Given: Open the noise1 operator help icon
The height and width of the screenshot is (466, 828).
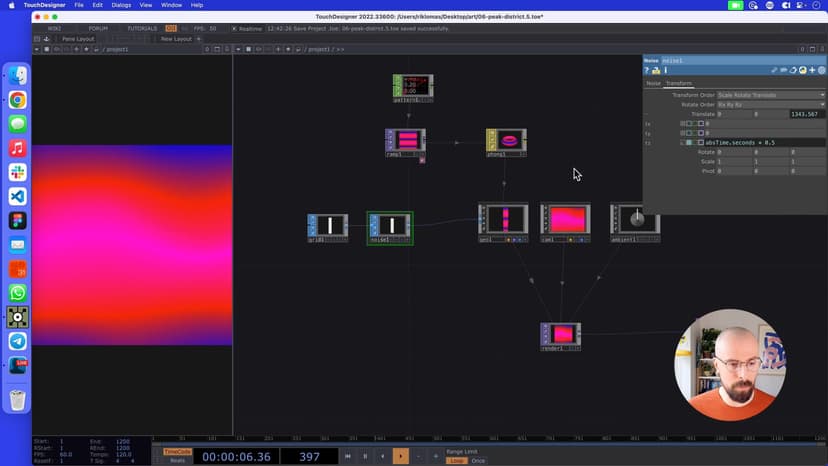Looking at the screenshot, I should (x=647, y=71).
